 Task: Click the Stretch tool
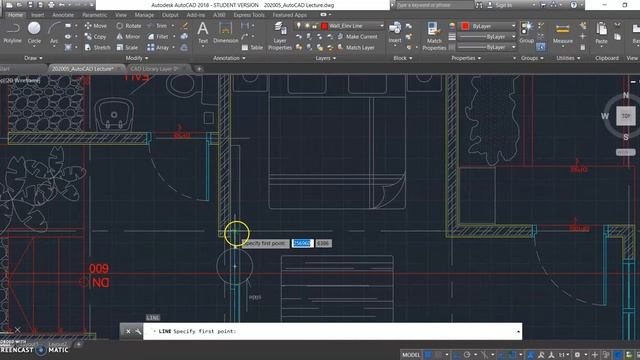coord(97,47)
